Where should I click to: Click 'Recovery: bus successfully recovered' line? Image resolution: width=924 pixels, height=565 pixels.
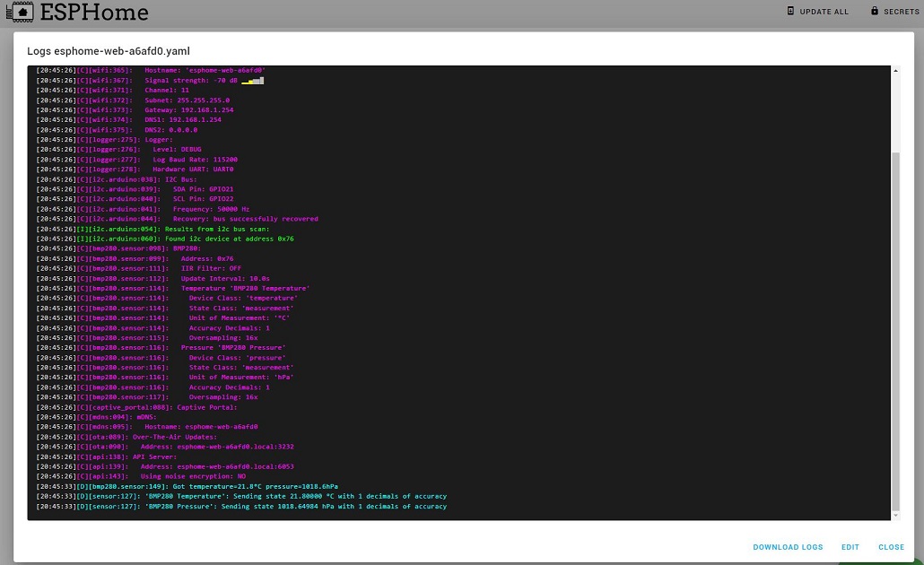tap(178, 219)
